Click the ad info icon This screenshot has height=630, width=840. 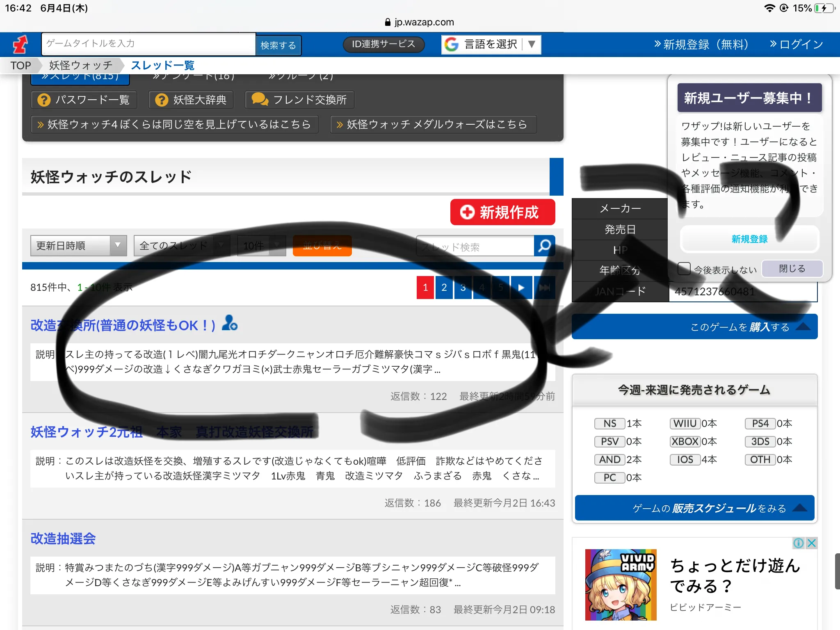pos(798,543)
